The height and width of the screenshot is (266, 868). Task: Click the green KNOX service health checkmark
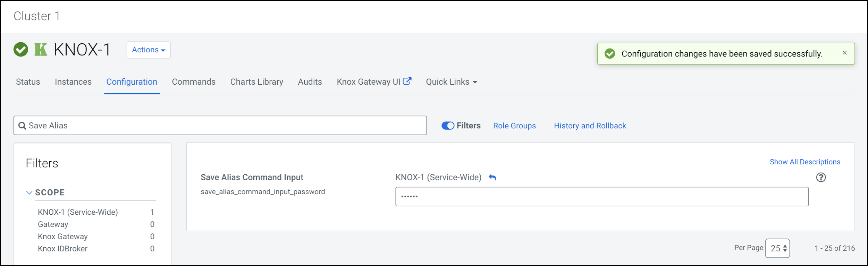(x=21, y=50)
